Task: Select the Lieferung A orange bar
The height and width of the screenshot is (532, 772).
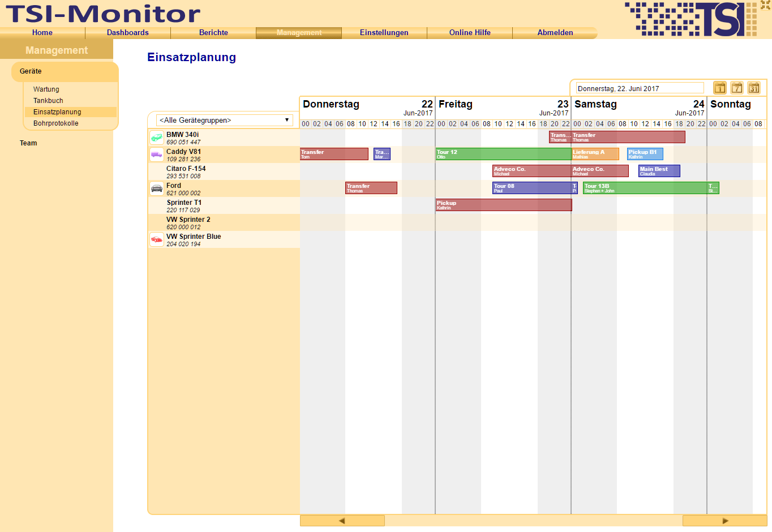Action: pos(595,154)
